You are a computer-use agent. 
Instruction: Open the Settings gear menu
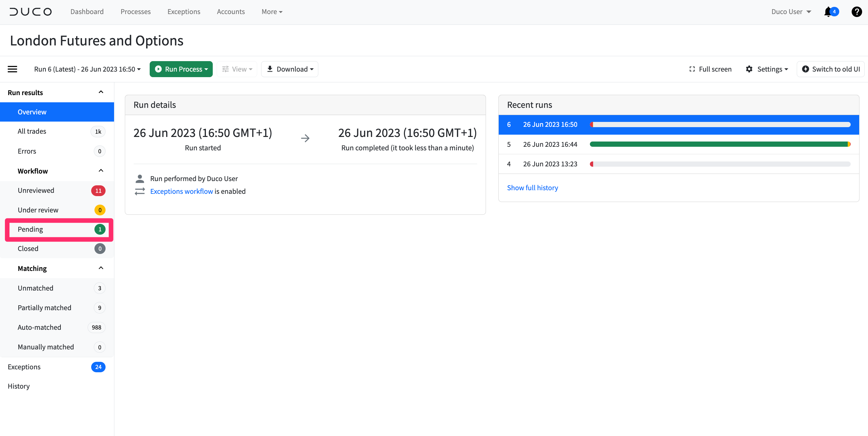tap(749, 69)
